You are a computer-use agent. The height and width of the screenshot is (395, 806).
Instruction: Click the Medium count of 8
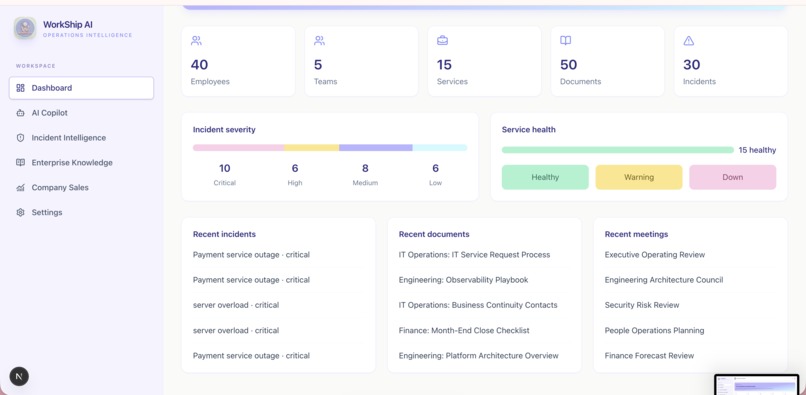(x=365, y=168)
